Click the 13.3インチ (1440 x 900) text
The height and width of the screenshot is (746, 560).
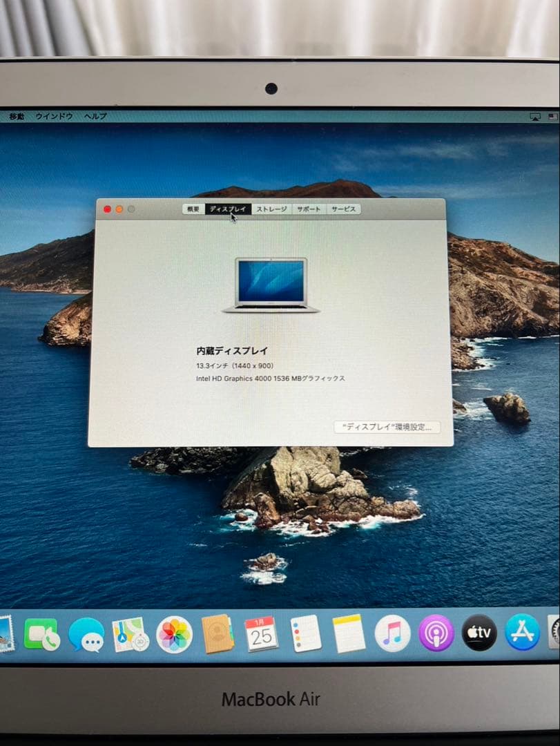(x=235, y=366)
